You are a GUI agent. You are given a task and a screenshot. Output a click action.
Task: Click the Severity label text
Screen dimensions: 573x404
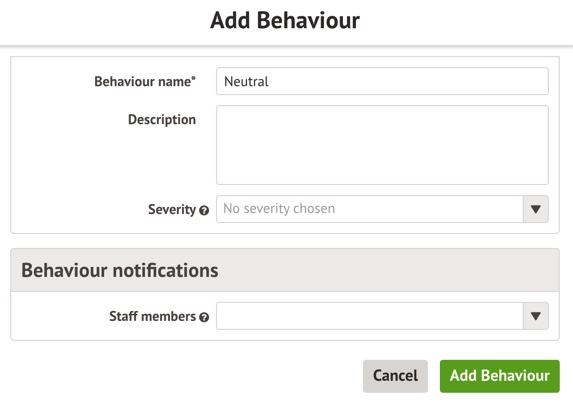[x=172, y=209]
